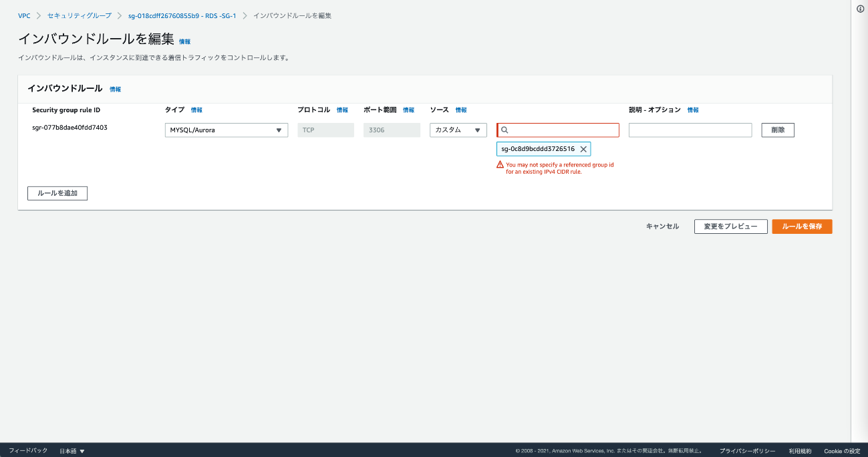Screen dimensions: 868x457
Task: Click 情報 link beside ポート範囲 header
Action: click(x=408, y=110)
